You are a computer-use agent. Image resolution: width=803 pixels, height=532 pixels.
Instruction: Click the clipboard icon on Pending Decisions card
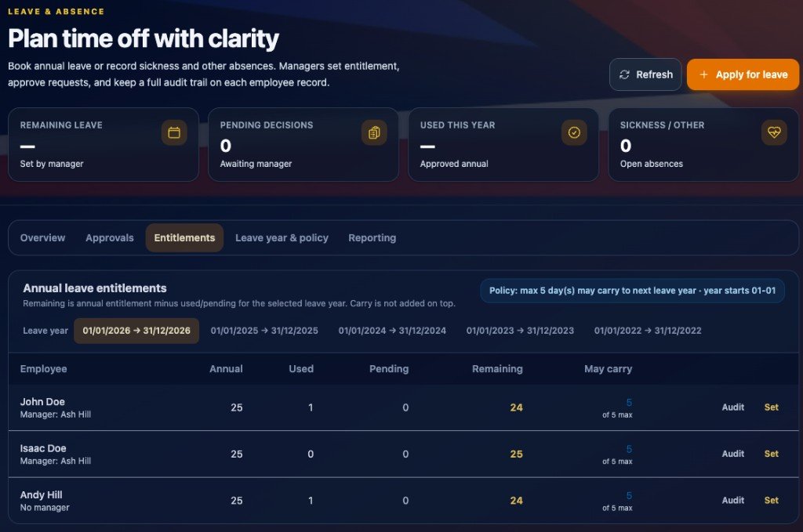click(374, 132)
